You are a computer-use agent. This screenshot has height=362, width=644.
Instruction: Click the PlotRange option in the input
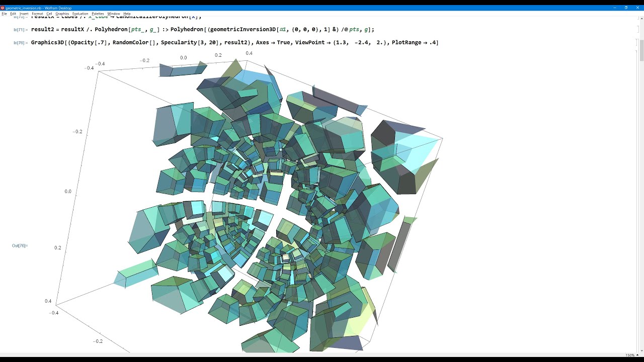(x=407, y=42)
